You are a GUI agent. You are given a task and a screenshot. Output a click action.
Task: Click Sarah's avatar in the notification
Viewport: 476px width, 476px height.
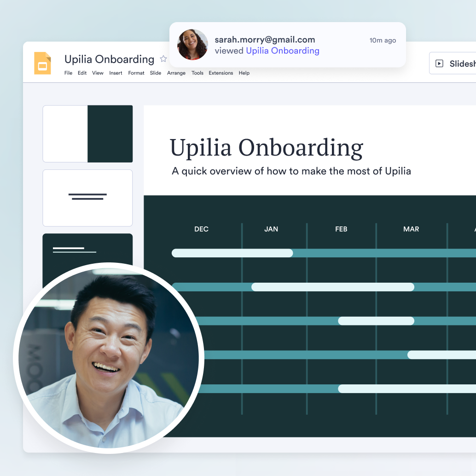(x=192, y=45)
